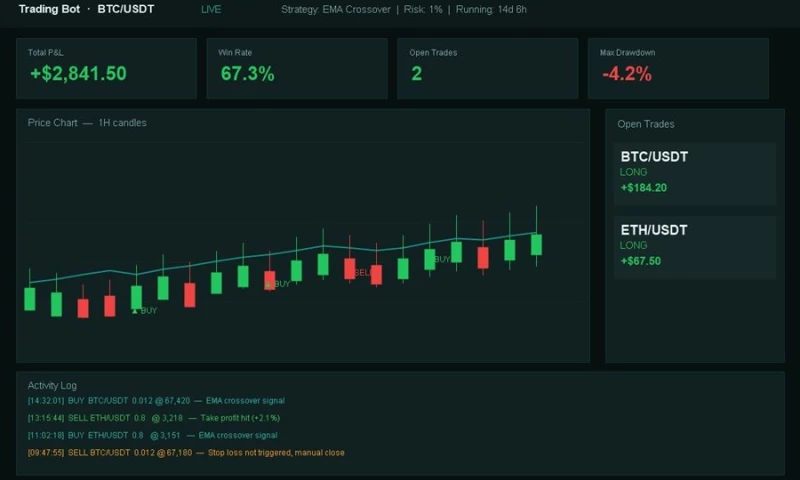This screenshot has height=480, width=800.
Task: Click the SELL marker on the chart
Action: click(x=362, y=273)
